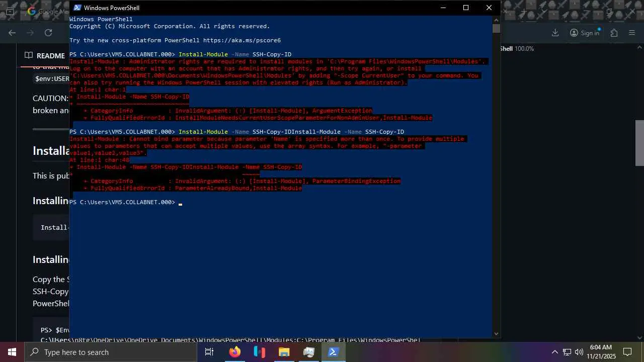Open the browser downloads panel
Image resolution: width=644 pixels, height=362 pixels.
coord(555,33)
